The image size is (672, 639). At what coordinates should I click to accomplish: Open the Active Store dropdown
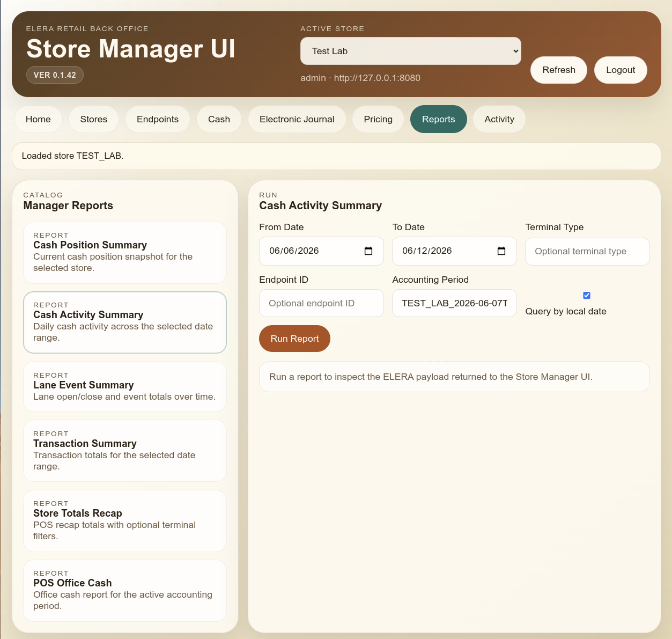[411, 51]
